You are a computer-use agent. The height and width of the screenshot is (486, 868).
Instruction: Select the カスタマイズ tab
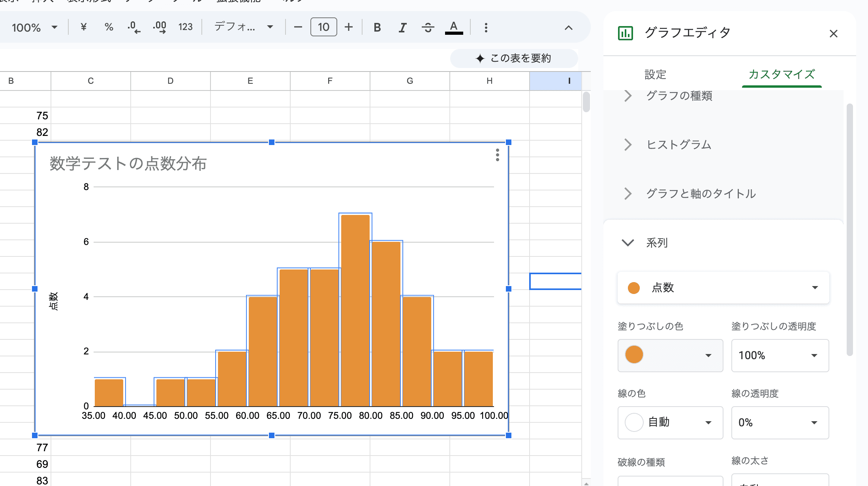click(x=782, y=74)
